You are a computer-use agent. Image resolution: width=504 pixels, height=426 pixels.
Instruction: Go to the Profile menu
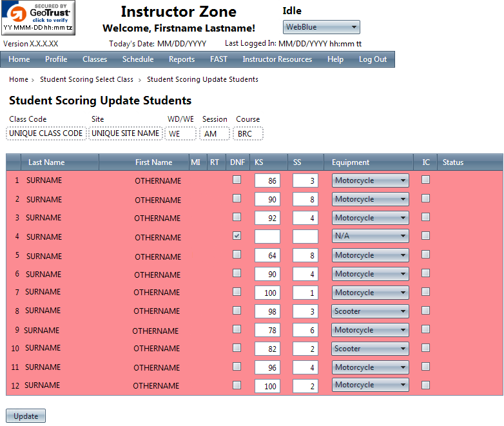56,59
